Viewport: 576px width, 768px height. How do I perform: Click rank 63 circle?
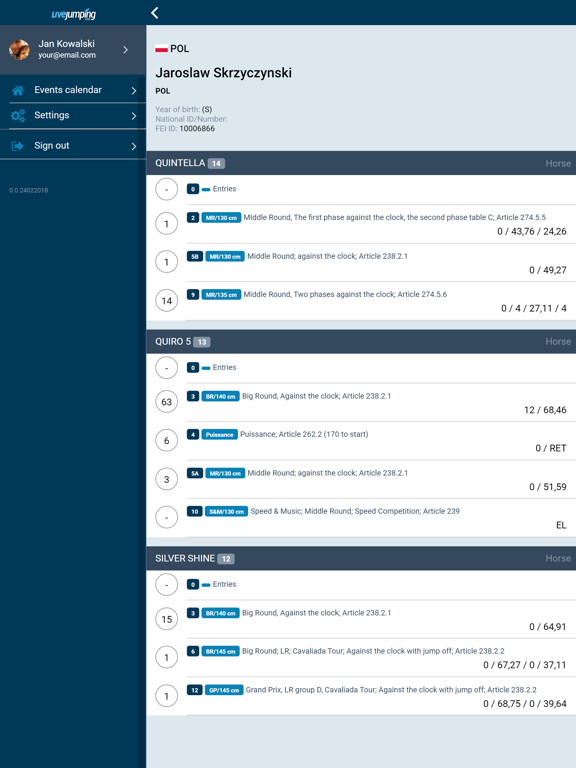(167, 402)
